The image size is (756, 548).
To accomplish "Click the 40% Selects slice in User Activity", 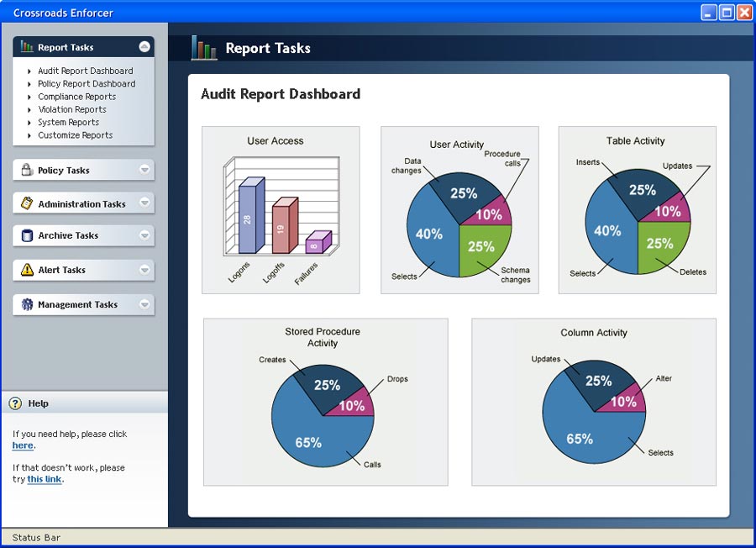I will pos(428,234).
